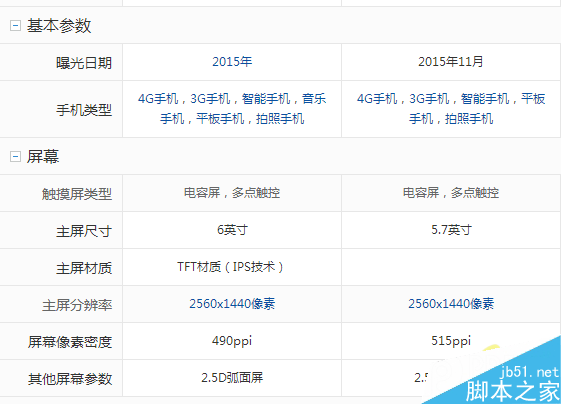Open first column 2560x1440像素 resolution link
Screen dimensions: 561x404
pyautogui.click(x=232, y=304)
